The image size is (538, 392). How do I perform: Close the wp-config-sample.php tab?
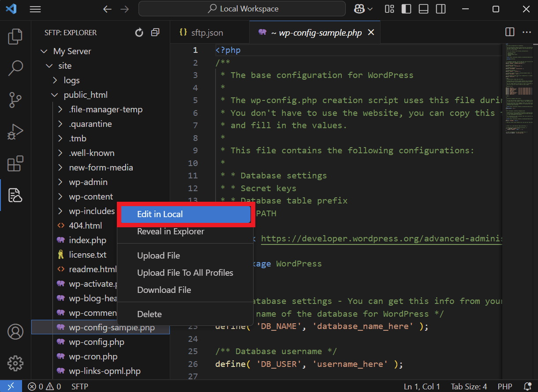(371, 33)
